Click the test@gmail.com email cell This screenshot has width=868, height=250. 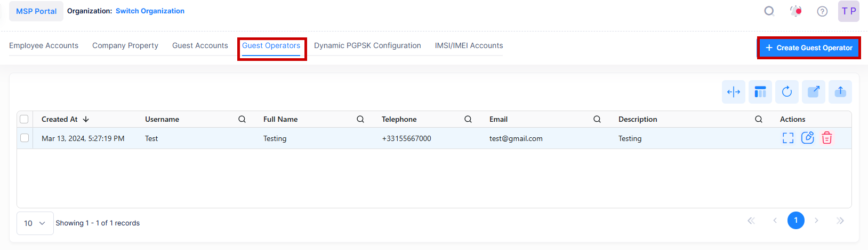516,138
